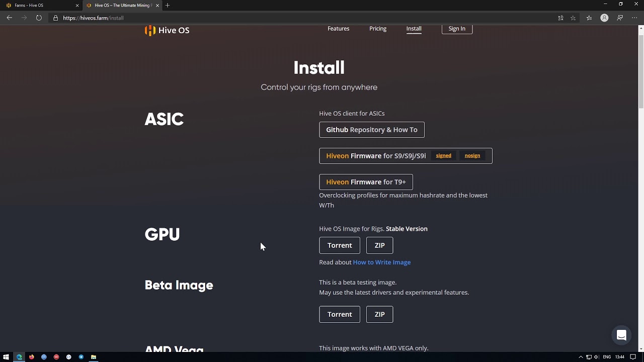
Task: Open the blue DB taskbar app icon
Action: click(44, 357)
